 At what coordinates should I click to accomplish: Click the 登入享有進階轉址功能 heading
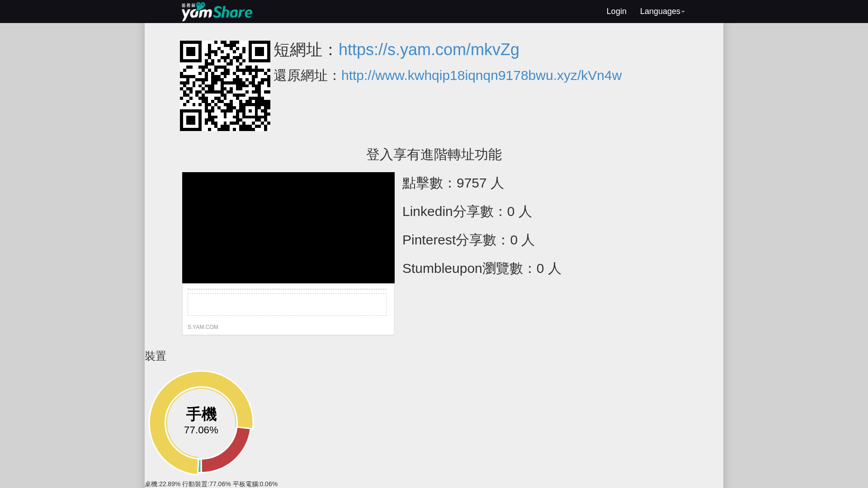click(x=434, y=155)
